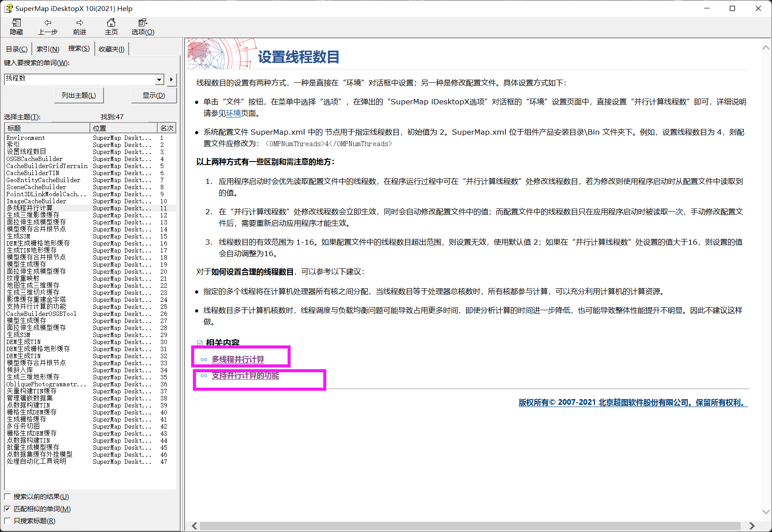772x532 pixels.
Task: Select the 设置线程数目 result row
Action: [90, 152]
